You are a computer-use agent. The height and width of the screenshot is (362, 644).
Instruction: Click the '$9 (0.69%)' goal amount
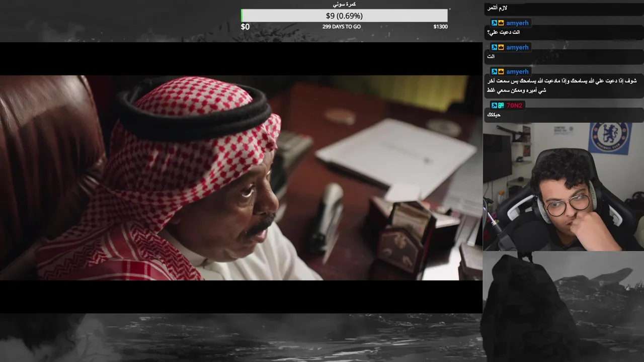pos(344,16)
